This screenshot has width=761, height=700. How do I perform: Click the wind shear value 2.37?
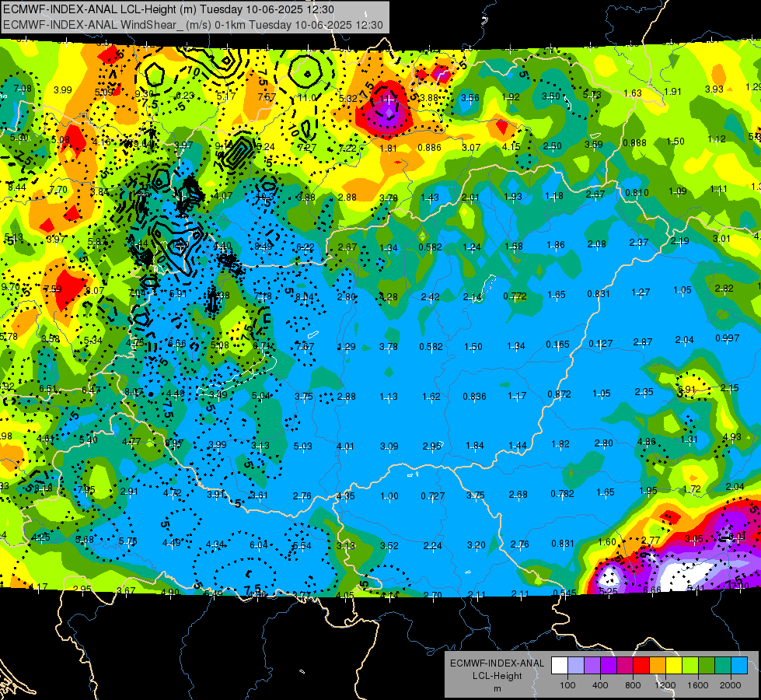639,242
